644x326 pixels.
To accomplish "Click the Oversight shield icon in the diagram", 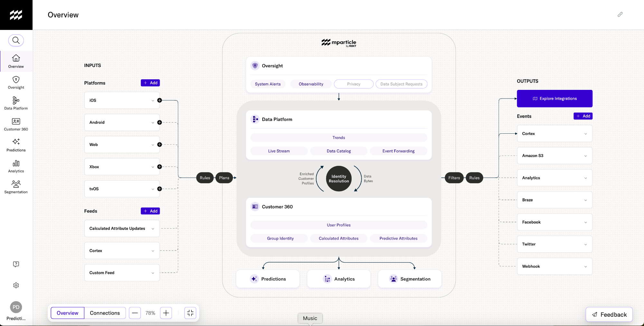I will tap(255, 66).
